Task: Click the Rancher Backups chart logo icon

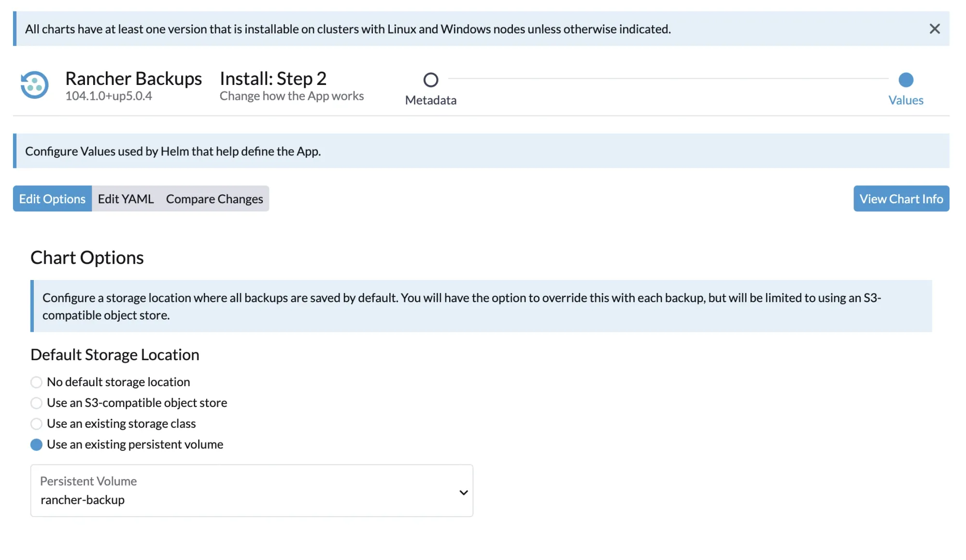Action: (35, 85)
